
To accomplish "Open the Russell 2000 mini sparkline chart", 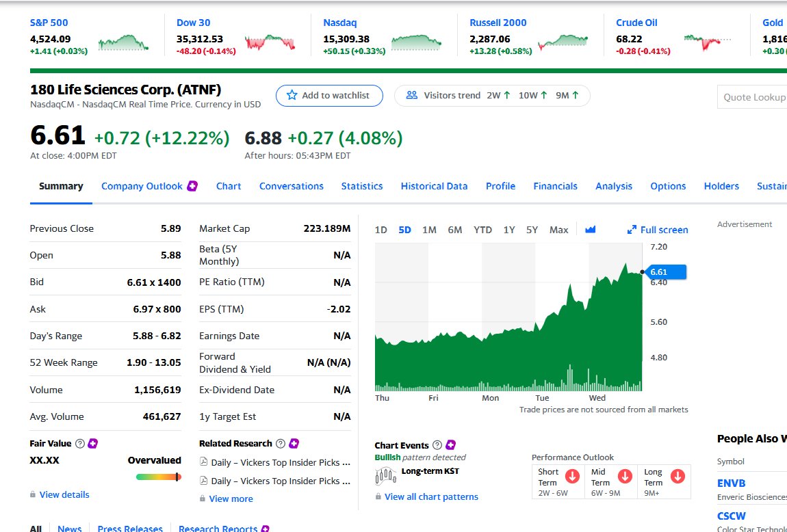I will point(563,43).
